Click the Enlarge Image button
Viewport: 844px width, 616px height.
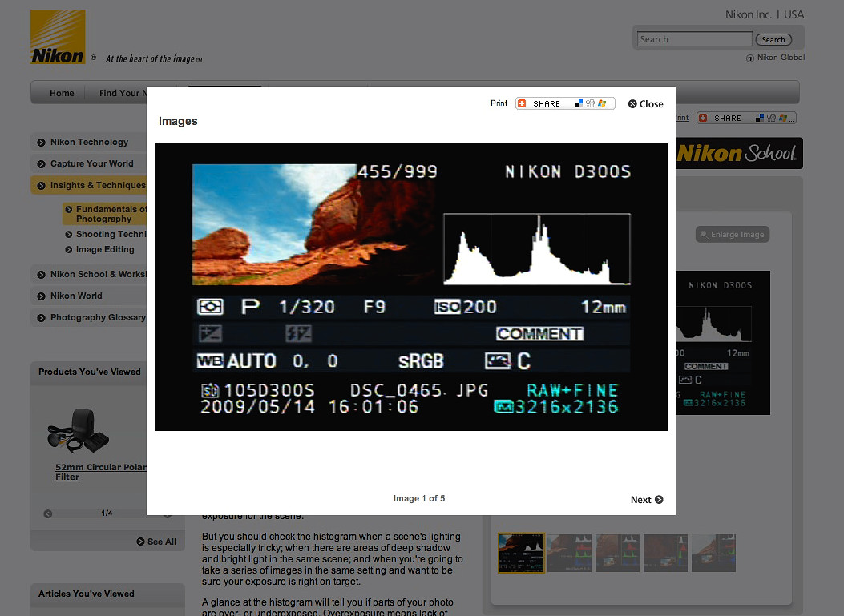click(x=733, y=235)
